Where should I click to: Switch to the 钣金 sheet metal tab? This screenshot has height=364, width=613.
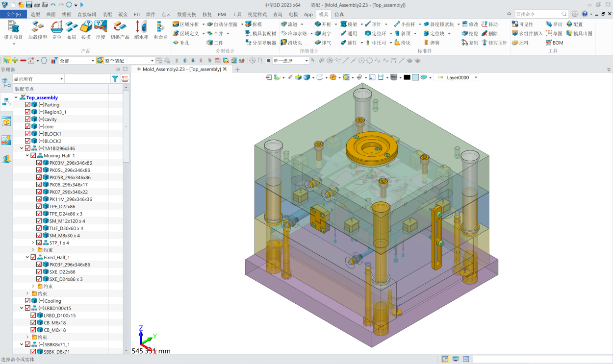pos(123,14)
